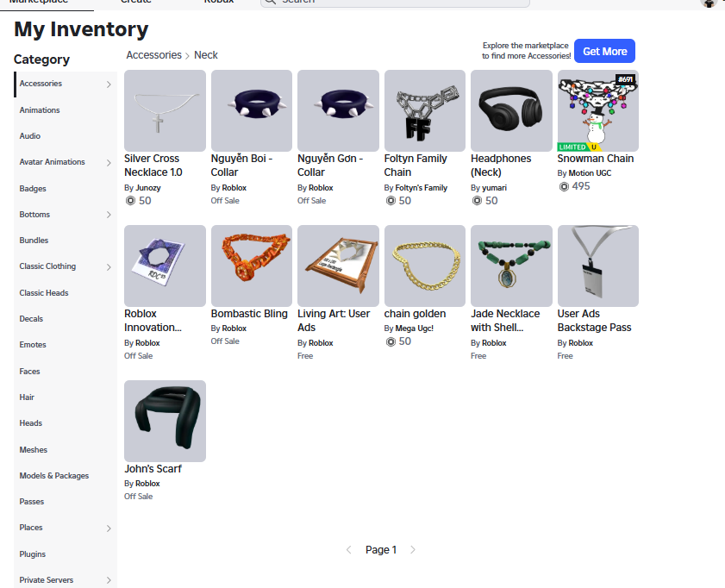Open the Living Art: User Ads thumbnail
The width and height of the screenshot is (725, 588).
pos(339,266)
